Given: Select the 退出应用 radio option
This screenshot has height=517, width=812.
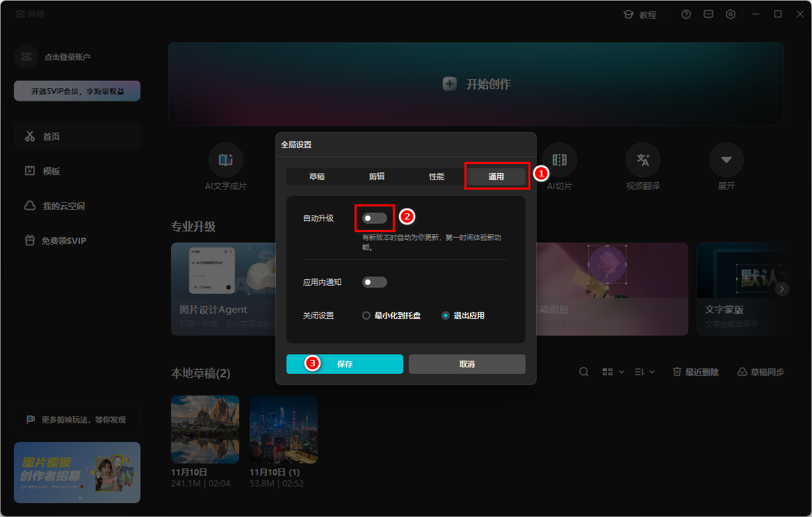Looking at the screenshot, I should click(x=446, y=315).
